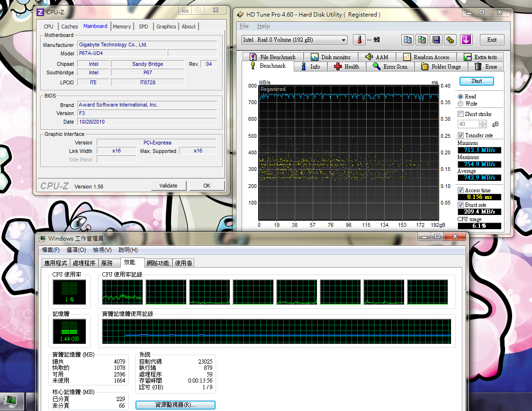Enable the Short stroke checkbox

point(460,114)
